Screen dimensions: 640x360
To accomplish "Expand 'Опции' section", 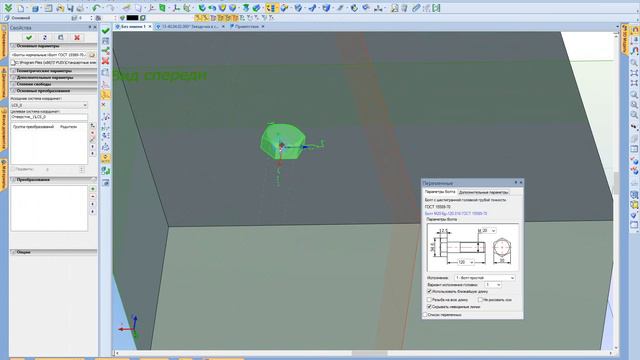I will (54, 252).
